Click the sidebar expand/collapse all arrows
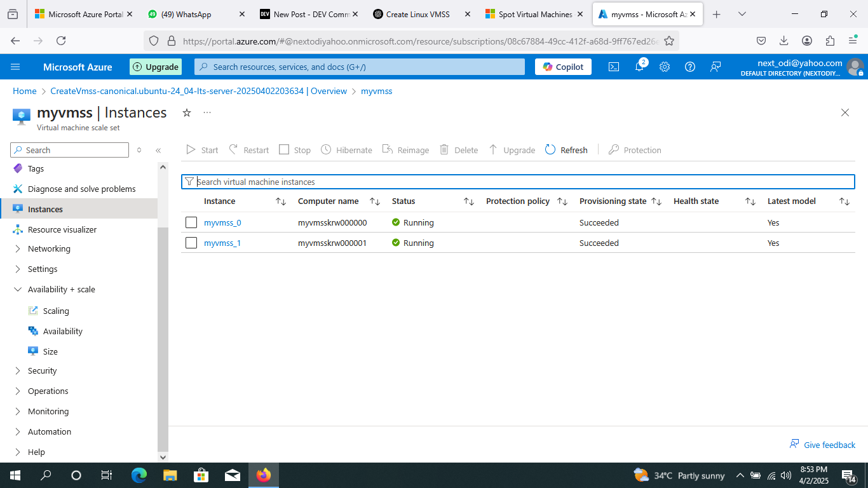The width and height of the screenshot is (868, 488). [139, 151]
